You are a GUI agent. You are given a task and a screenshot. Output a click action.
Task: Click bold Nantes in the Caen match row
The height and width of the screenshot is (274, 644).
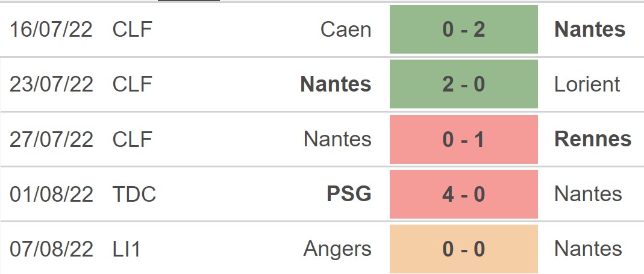590,30
